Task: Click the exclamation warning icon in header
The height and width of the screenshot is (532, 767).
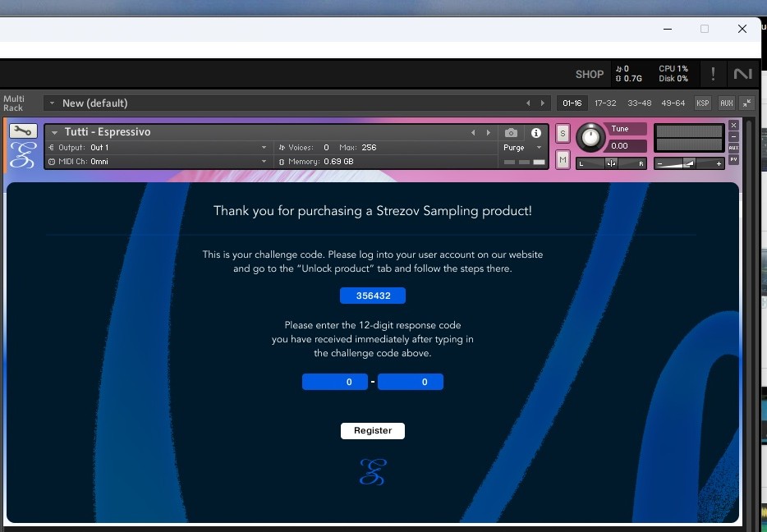Action: coord(713,74)
